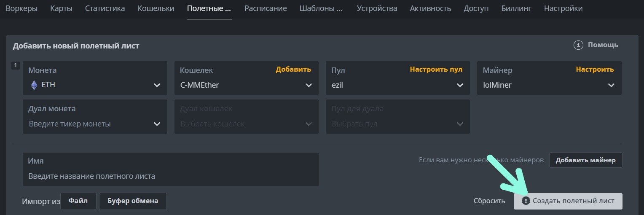Open the Настройки tab
This screenshot has width=644, height=215.
(x=563, y=8)
